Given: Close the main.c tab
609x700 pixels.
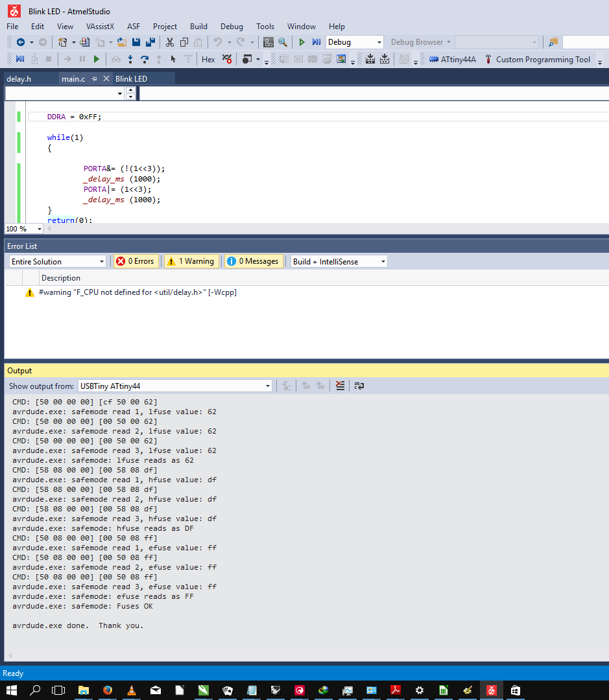Looking at the screenshot, I should [x=106, y=78].
